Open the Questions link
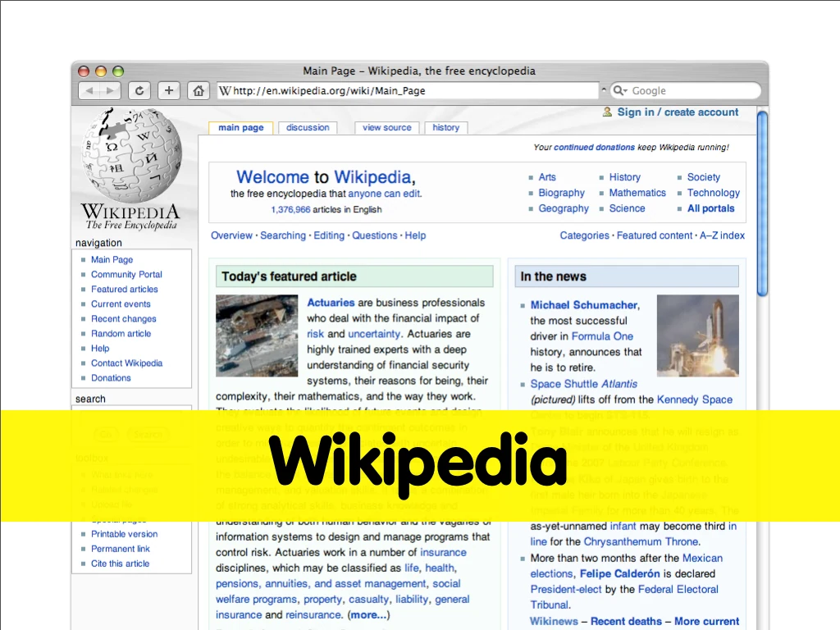840x630 pixels. 374,235
